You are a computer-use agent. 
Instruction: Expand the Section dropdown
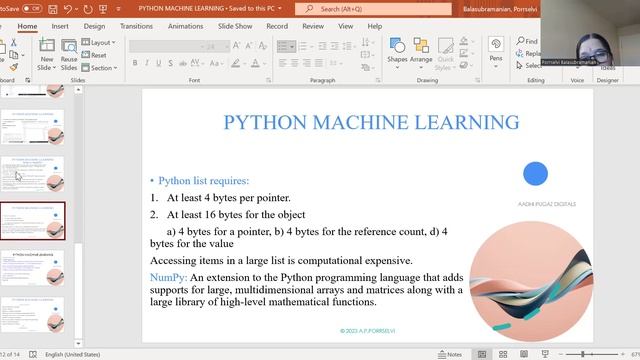coord(99,68)
